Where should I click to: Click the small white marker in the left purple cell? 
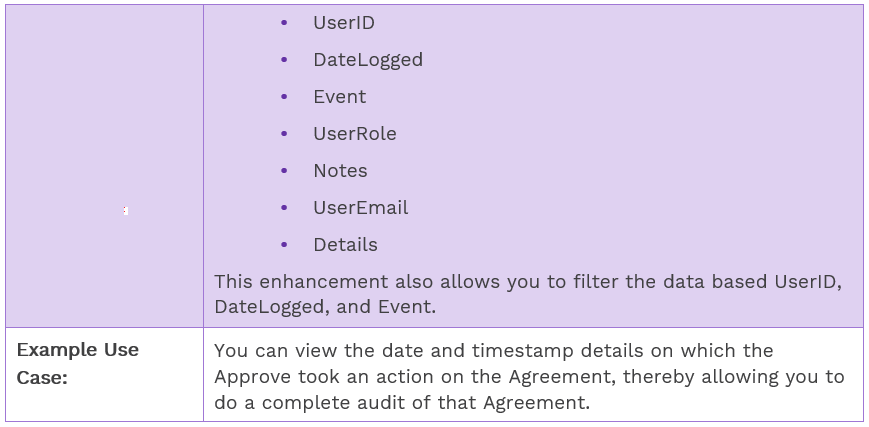125,211
